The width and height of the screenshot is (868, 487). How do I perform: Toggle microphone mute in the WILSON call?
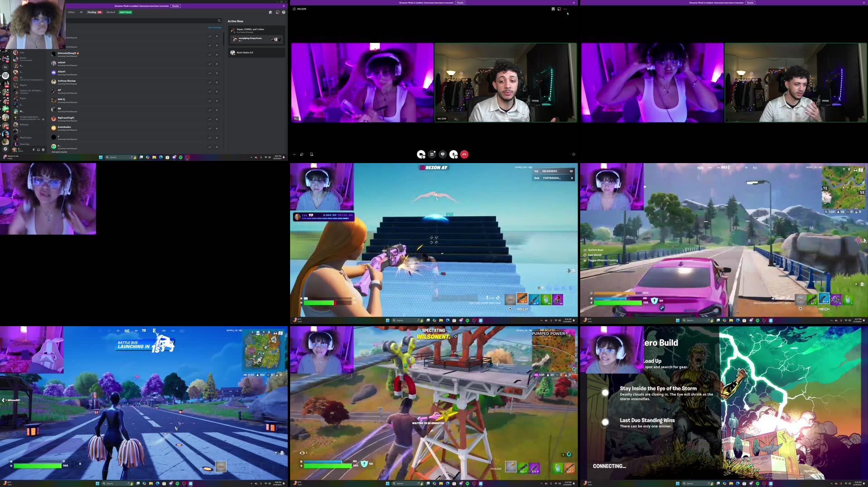click(x=453, y=154)
